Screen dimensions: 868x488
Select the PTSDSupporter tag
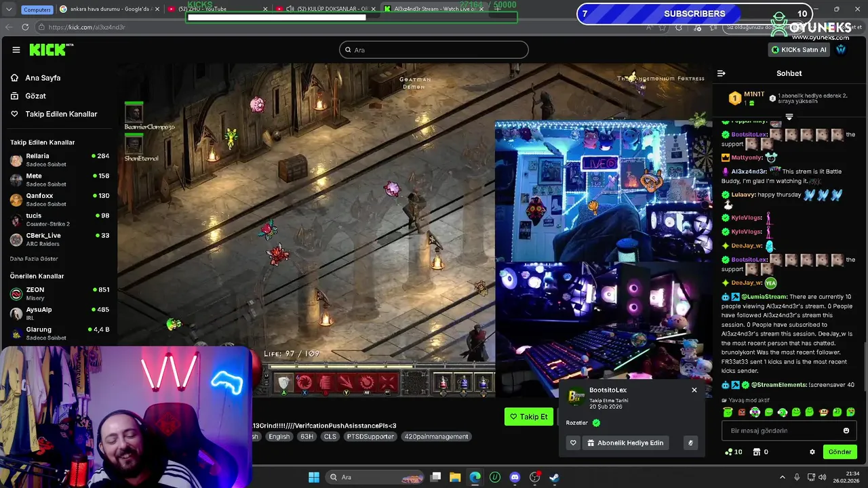pos(370,436)
